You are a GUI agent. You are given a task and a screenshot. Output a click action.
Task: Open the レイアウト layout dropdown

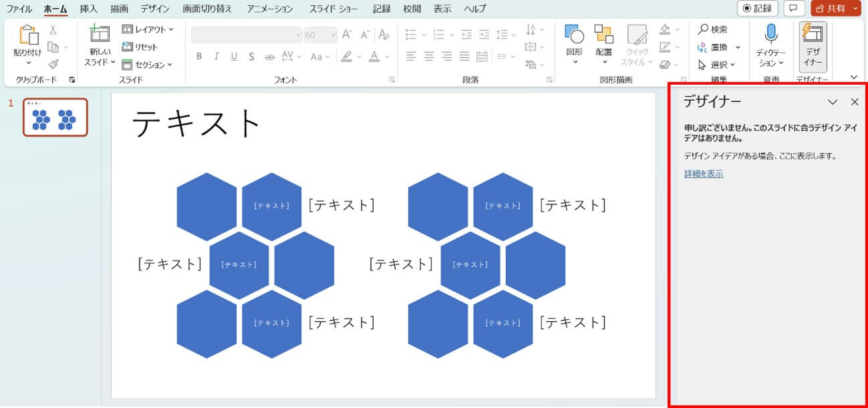click(x=148, y=29)
